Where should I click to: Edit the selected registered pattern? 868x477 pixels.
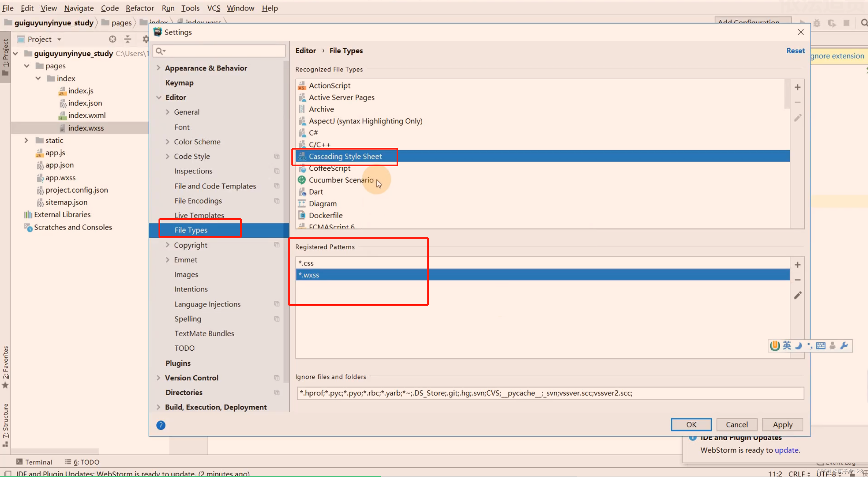(797, 295)
